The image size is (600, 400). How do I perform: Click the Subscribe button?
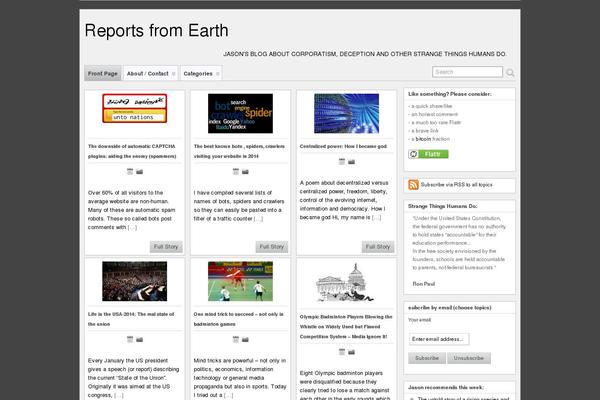click(x=427, y=358)
